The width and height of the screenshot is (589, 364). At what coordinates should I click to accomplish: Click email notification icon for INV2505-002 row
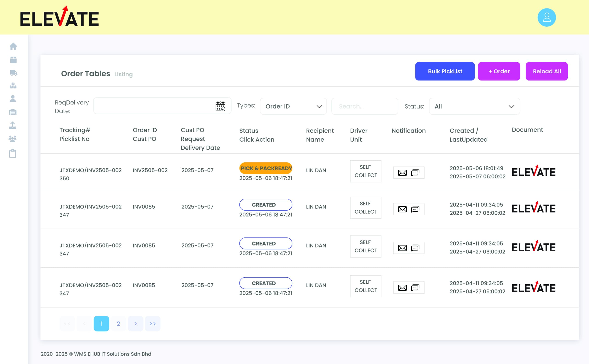(402, 173)
